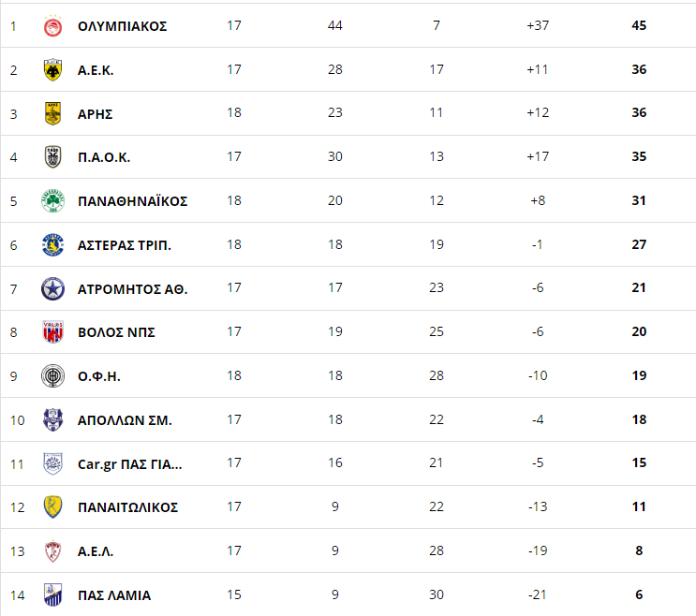Open the ΠΑΝΑΘΗΝΑΪΚΟΣ team page link
The image size is (696, 616).
(x=132, y=201)
